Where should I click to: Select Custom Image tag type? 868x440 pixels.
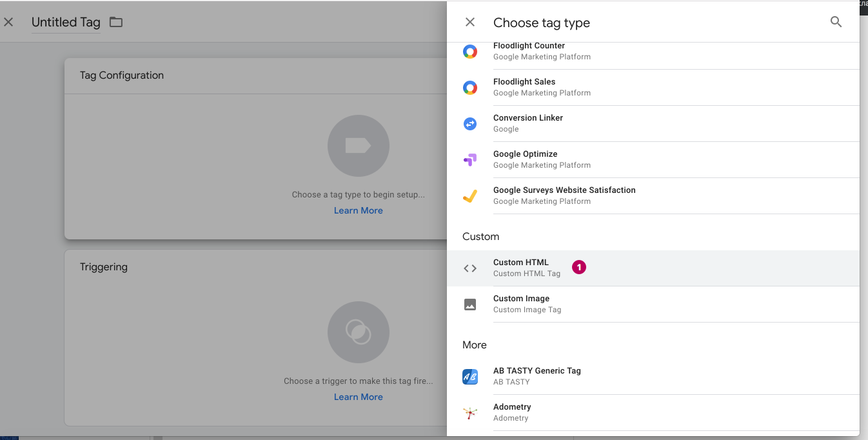point(653,305)
